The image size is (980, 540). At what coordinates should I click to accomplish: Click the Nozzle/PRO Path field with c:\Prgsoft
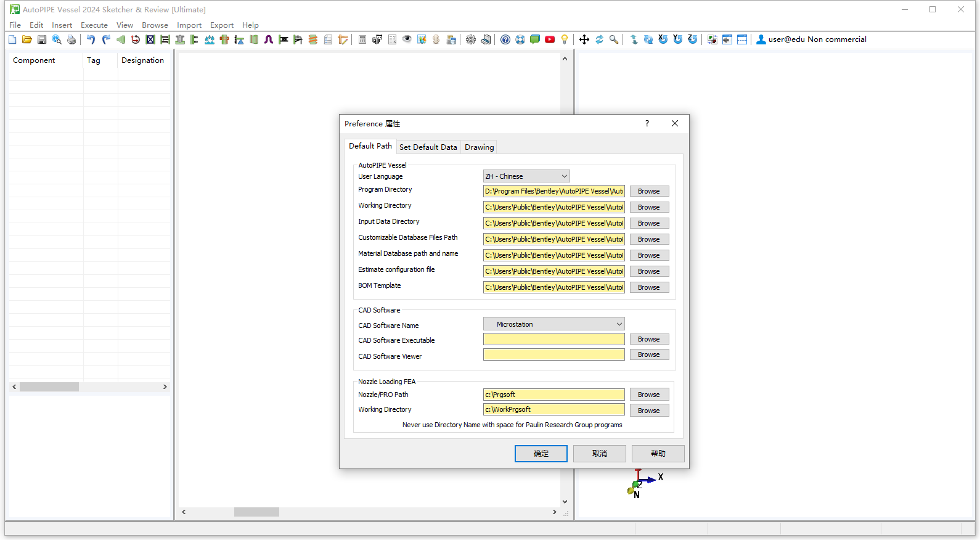(x=554, y=395)
